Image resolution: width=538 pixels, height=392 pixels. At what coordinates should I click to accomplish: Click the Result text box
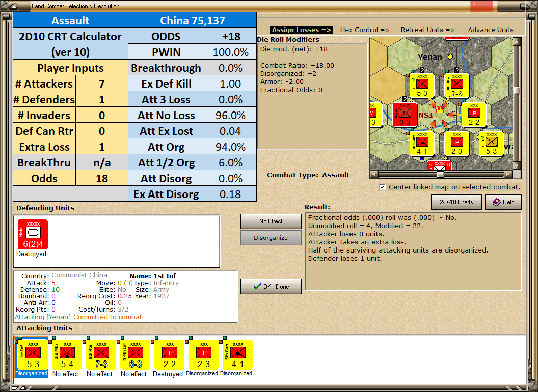(x=413, y=251)
